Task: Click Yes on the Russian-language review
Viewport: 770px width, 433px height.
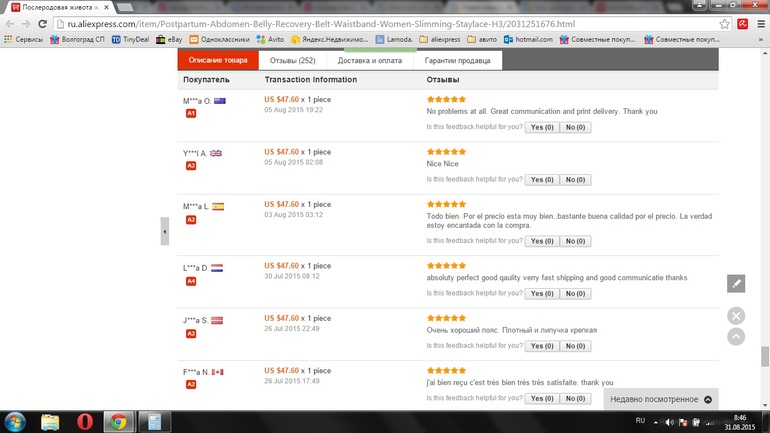Action: pyautogui.click(x=542, y=346)
